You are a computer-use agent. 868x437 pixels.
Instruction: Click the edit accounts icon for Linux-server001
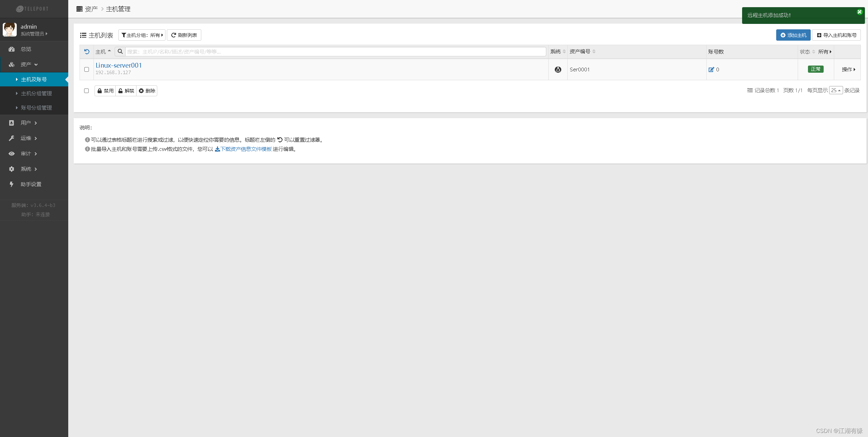point(711,70)
